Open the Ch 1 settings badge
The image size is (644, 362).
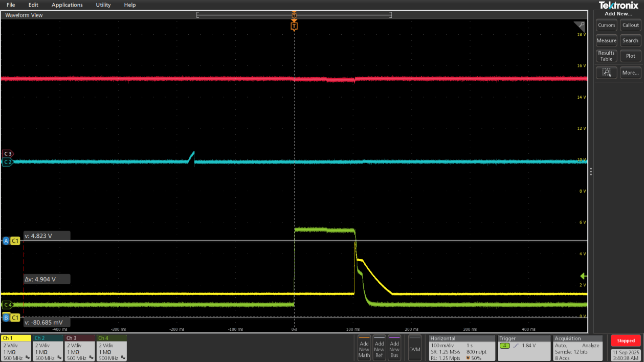(16, 348)
